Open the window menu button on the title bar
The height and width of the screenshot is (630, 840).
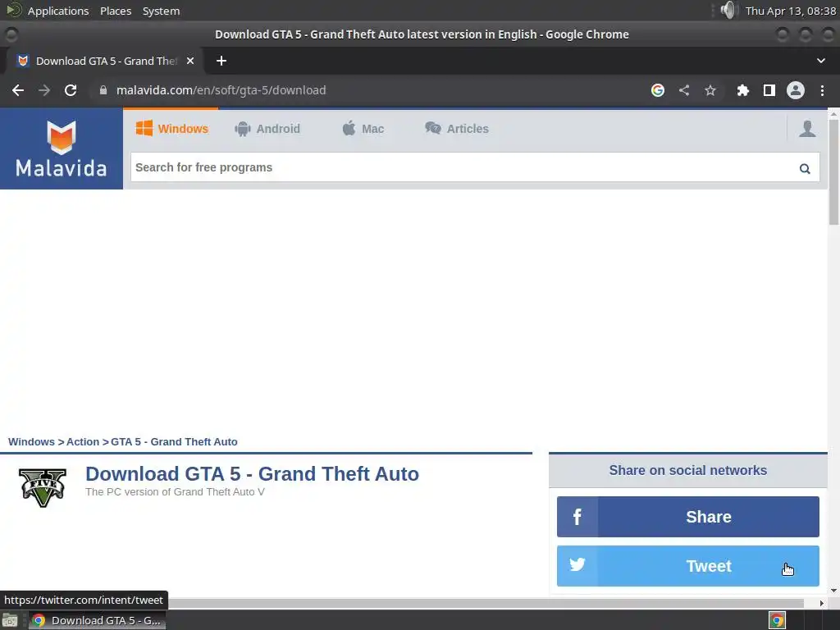[x=11, y=34]
